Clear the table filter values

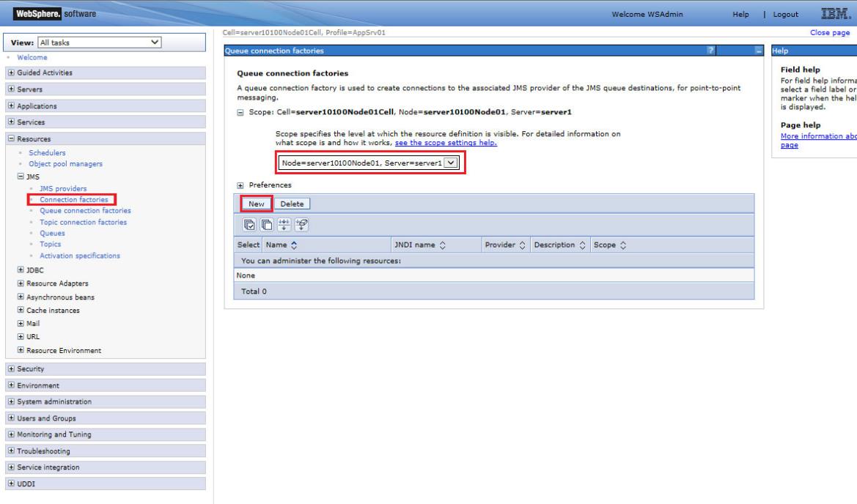tap(301, 225)
